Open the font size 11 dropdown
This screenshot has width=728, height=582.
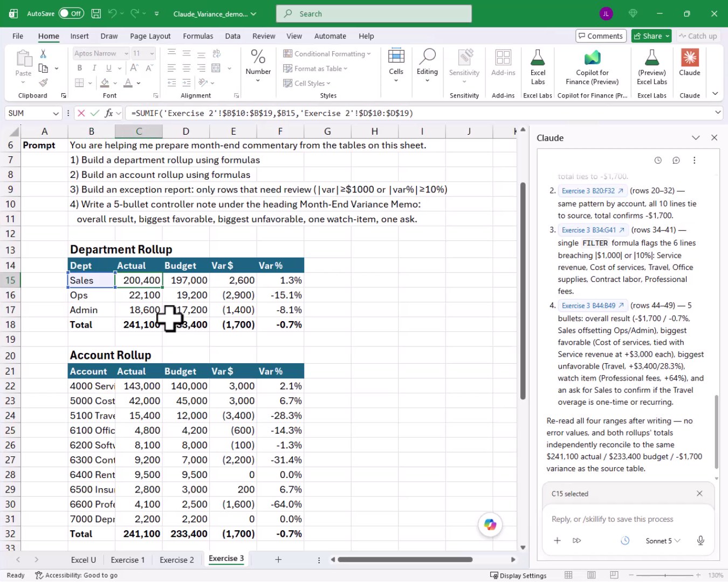coord(152,53)
